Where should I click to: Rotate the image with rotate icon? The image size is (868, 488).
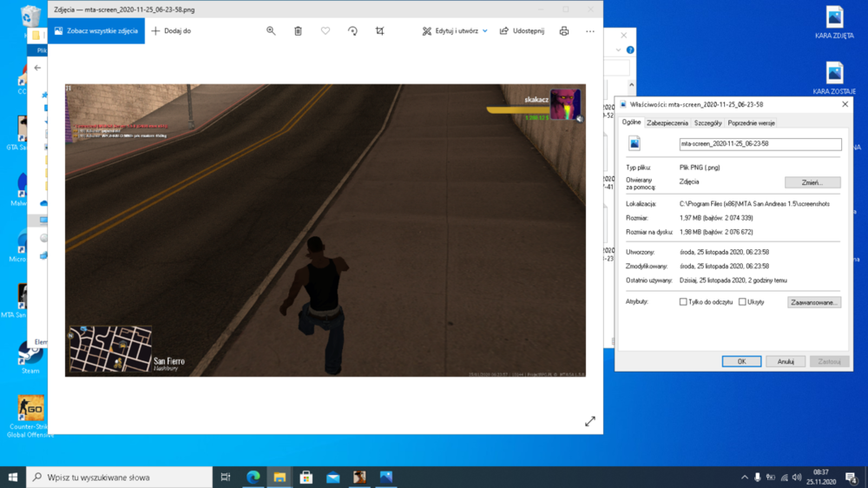pyautogui.click(x=352, y=31)
